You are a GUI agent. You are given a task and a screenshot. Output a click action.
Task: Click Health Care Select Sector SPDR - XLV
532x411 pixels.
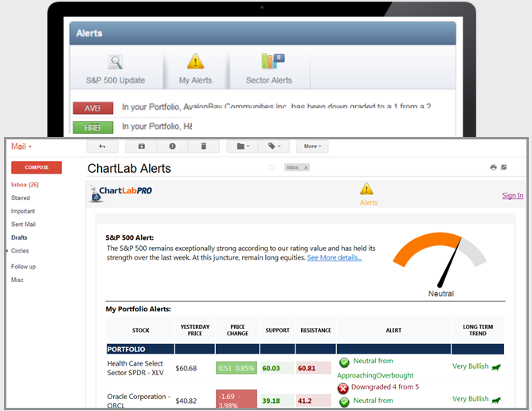[x=135, y=368]
